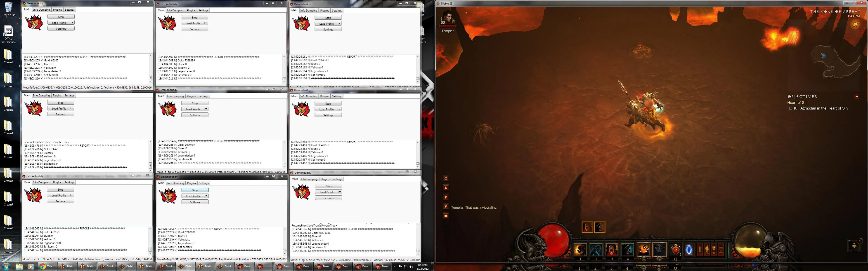Viewport: 868px width, 271px height.
Task: Expand Load Profile arrow in Gold 478150 window
Action: point(72,195)
